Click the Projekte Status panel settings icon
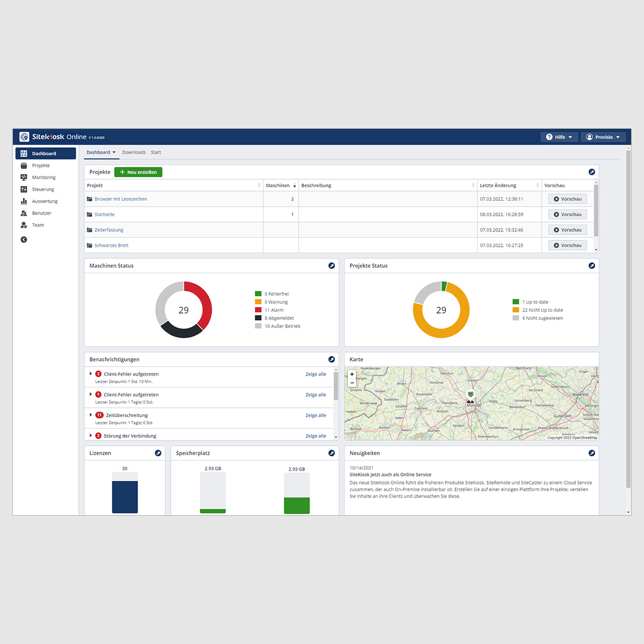 tap(591, 266)
